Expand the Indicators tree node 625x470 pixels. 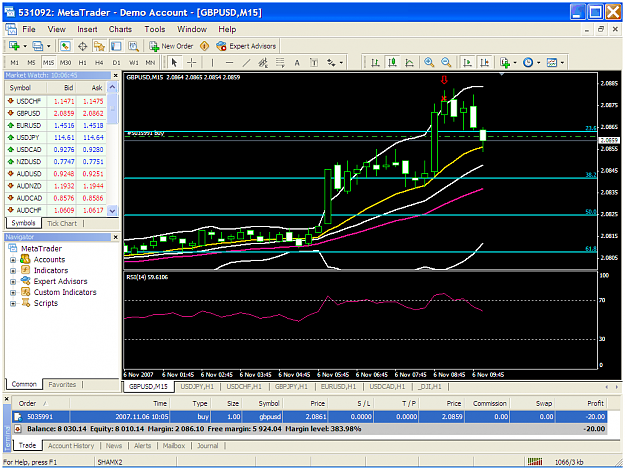(13, 271)
